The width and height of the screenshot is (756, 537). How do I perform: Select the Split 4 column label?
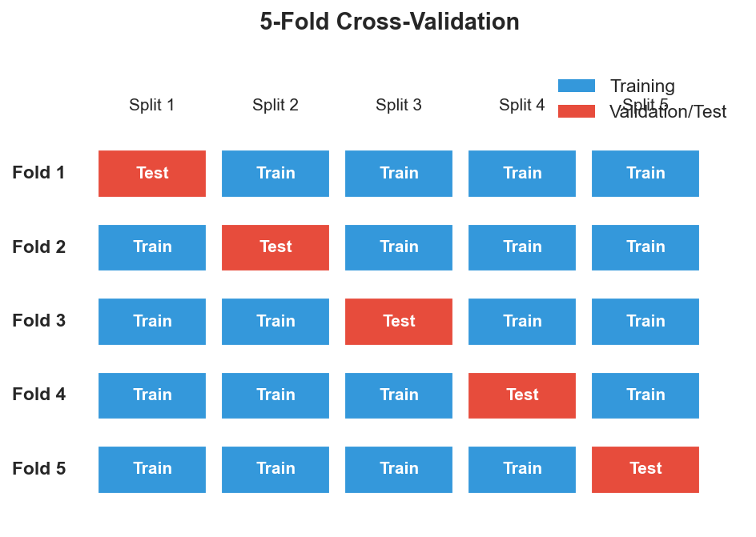(x=522, y=105)
